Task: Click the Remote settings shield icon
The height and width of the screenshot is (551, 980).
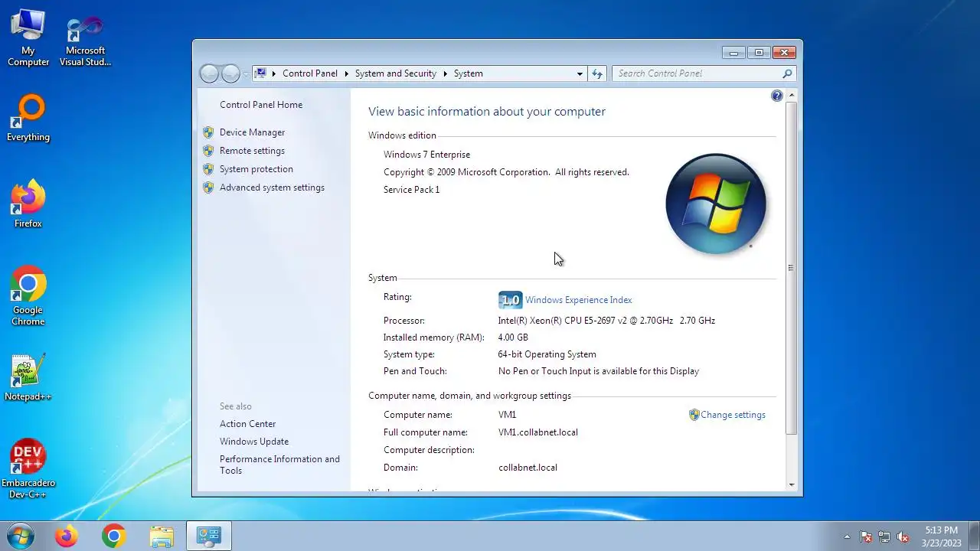Action: click(x=208, y=151)
